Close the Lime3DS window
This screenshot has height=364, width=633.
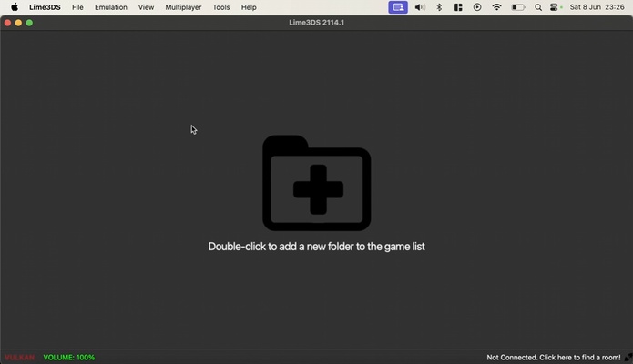tap(7, 23)
